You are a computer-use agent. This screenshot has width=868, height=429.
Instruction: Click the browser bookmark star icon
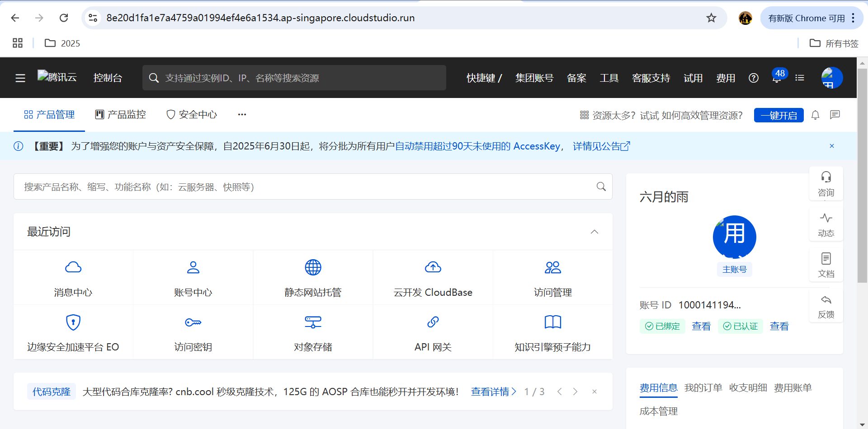(x=711, y=18)
